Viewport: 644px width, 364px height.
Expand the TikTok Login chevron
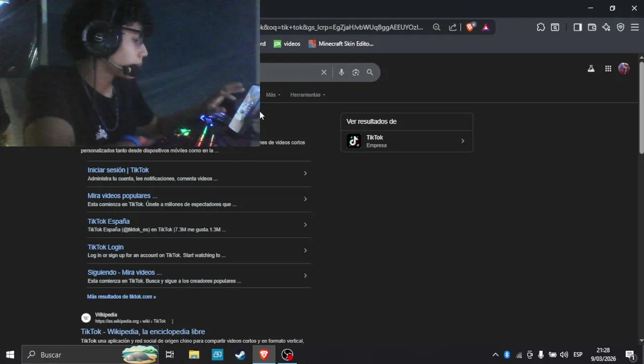(305, 250)
